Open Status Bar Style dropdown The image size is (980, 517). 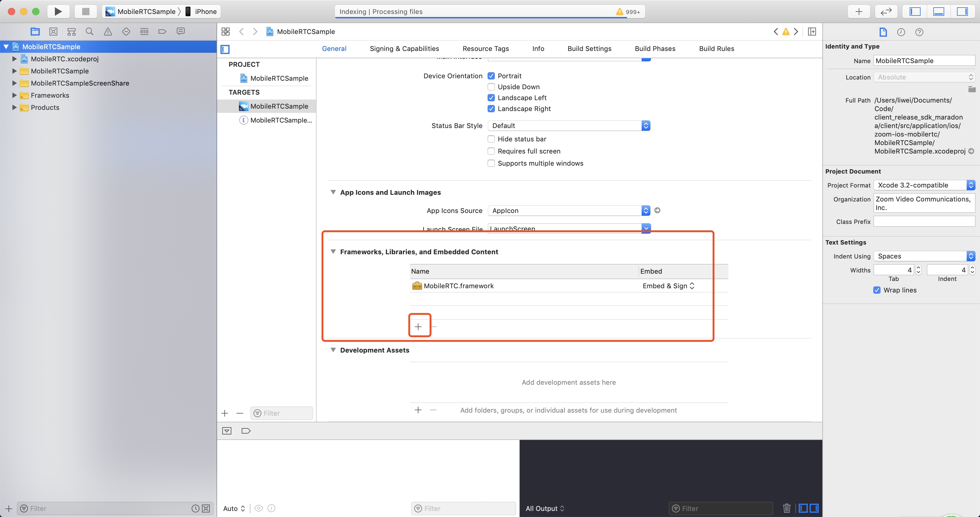pyautogui.click(x=569, y=126)
